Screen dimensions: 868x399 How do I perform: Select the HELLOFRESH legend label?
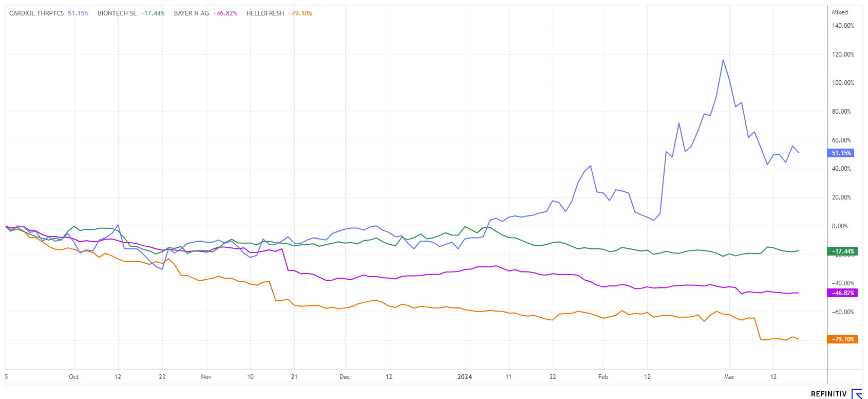pos(265,13)
